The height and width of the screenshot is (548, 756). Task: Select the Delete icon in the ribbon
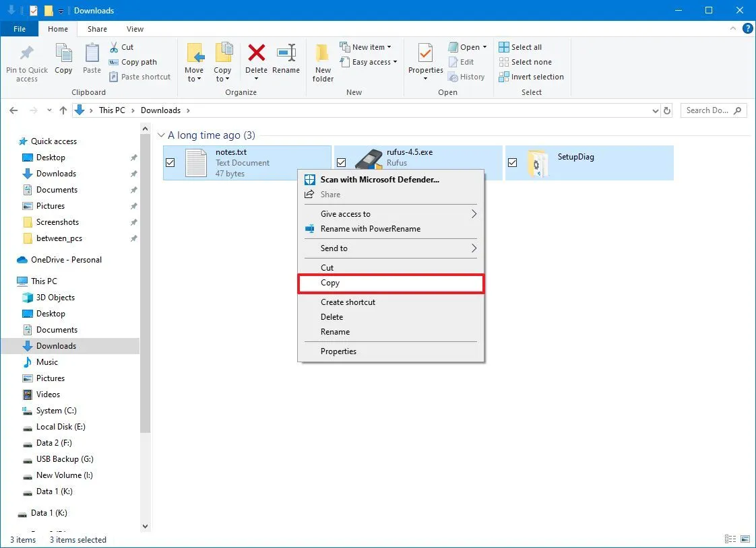(x=257, y=61)
